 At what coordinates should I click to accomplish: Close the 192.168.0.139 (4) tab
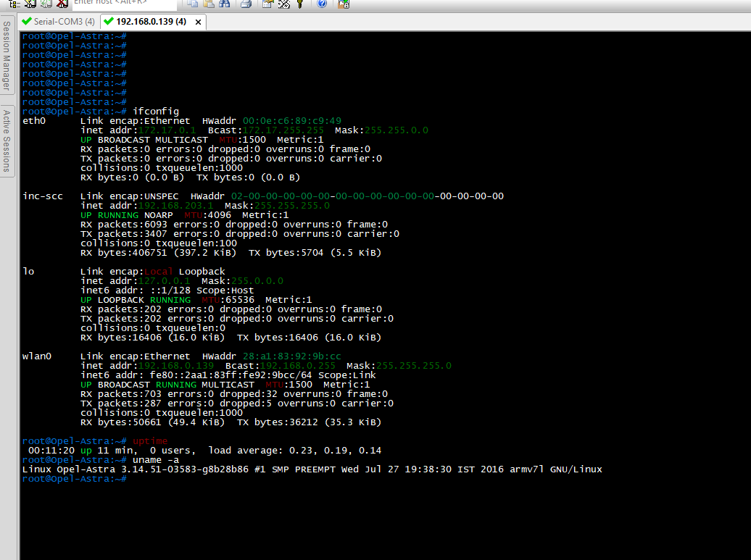tap(199, 22)
